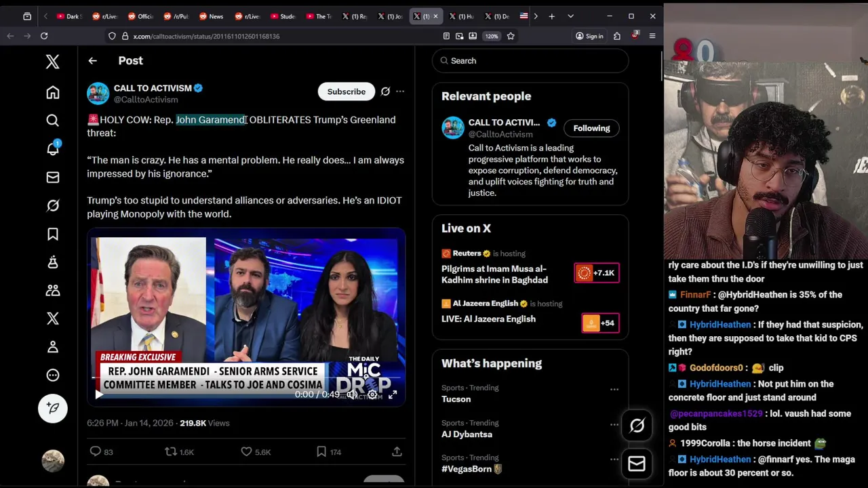Open Communities people icon in sidebar

(x=52, y=290)
